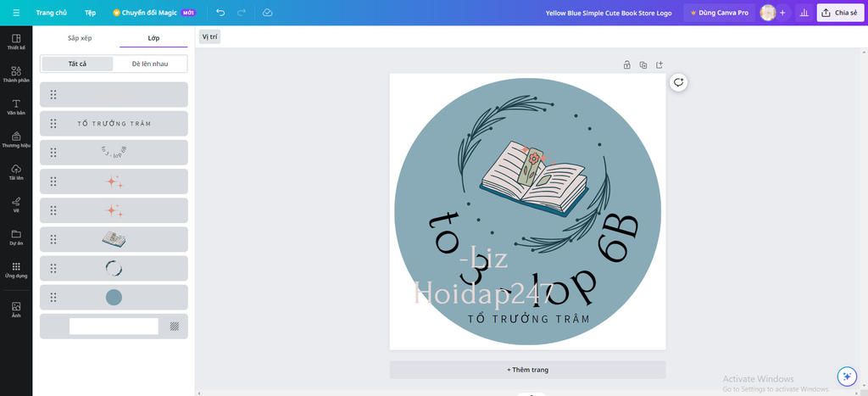Select the Tất cả layer filter
The height and width of the screenshot is (396, 868).
77,64
